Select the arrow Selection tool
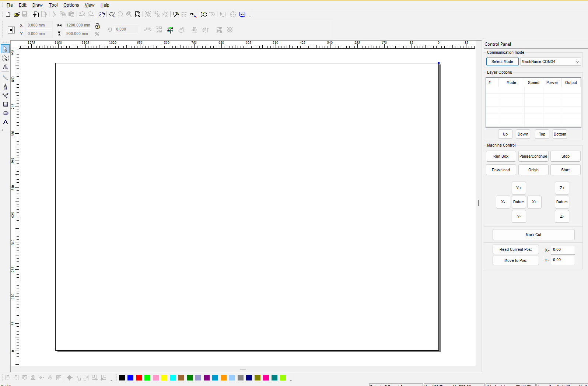This screenshot has height=386, width=588. pyautogui.click(x=5, y=49)
